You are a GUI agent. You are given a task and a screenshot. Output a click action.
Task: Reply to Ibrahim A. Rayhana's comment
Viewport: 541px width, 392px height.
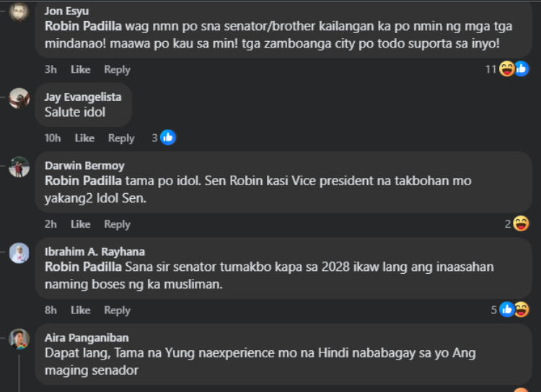117,310
